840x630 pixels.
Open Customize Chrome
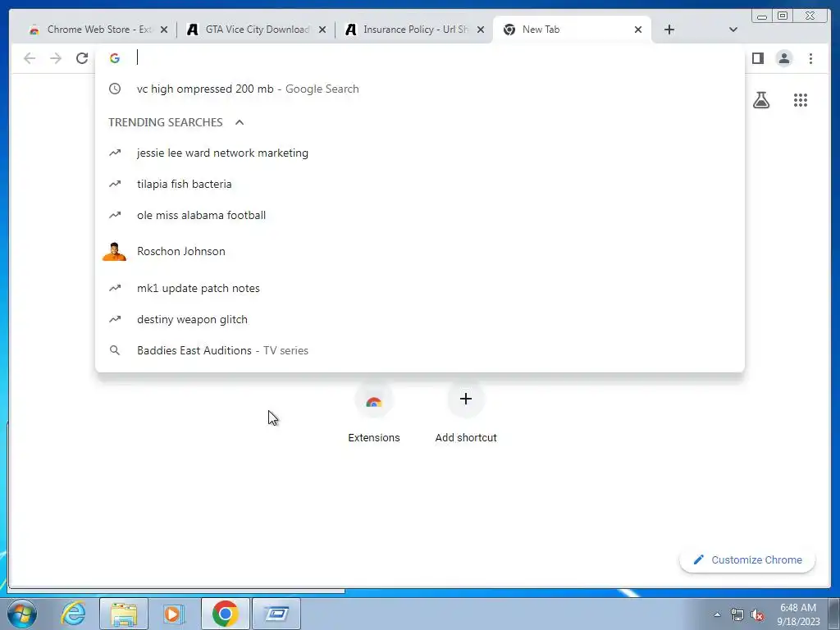pos(747,559)
